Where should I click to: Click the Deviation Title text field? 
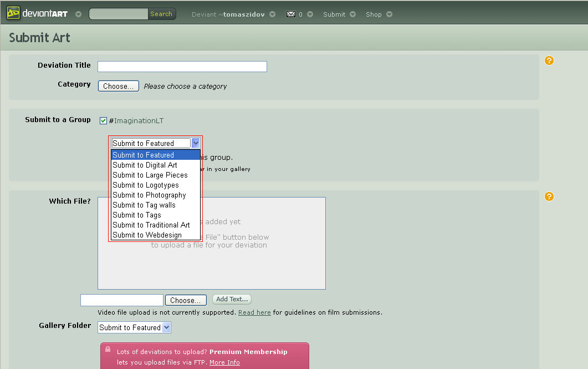pos(182,67)
